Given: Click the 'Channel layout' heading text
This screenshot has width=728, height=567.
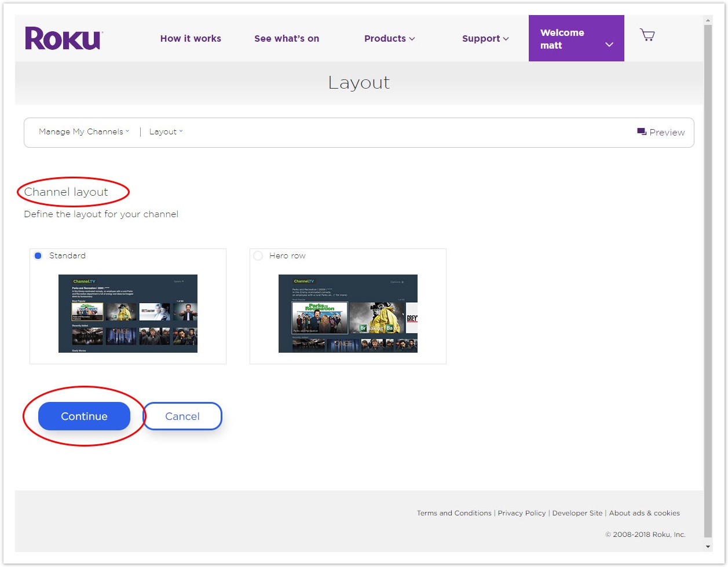Looking at the screenshot, I should pyautogui.click(x=66, y=192).
